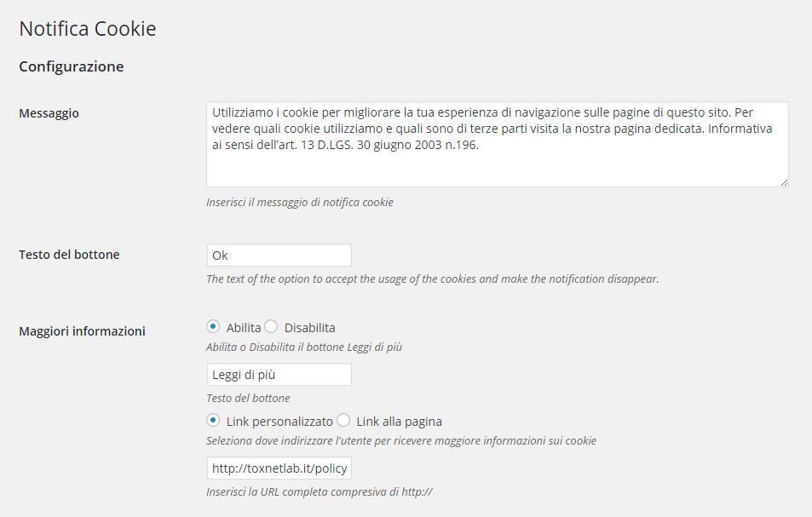Screen dimensions: 812x517
Task: Click the "Leggi di più" text field
Action: point(279,375)
